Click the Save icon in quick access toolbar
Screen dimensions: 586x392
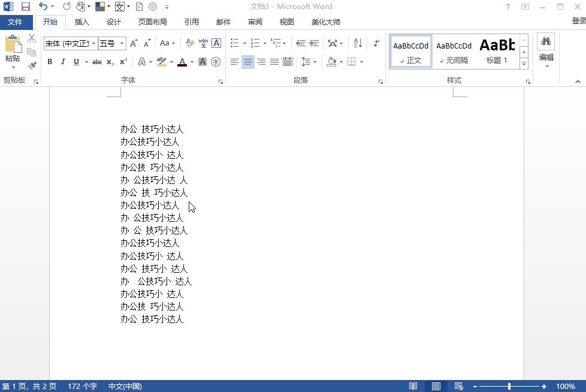click(x=25, y=7)
